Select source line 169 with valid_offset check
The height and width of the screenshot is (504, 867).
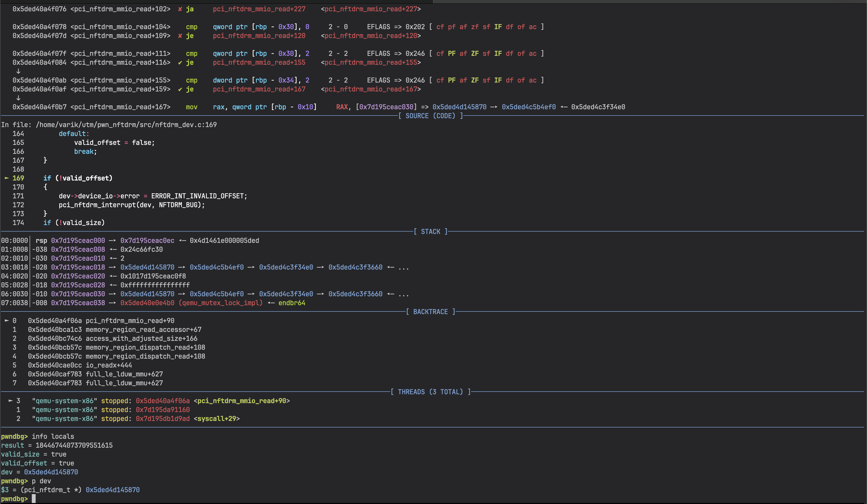[77, 178]
